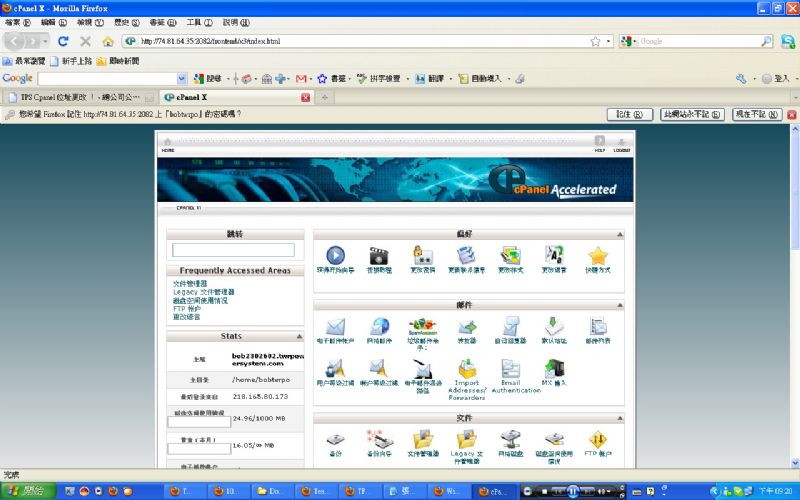
Task: Open the SpamAssassin icon
Action: 423,326
